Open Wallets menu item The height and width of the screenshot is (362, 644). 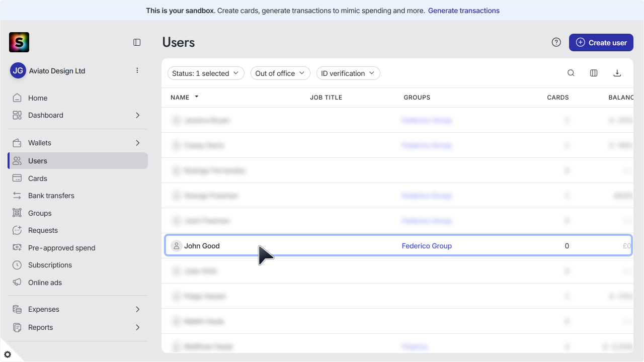tap(78, 143)
